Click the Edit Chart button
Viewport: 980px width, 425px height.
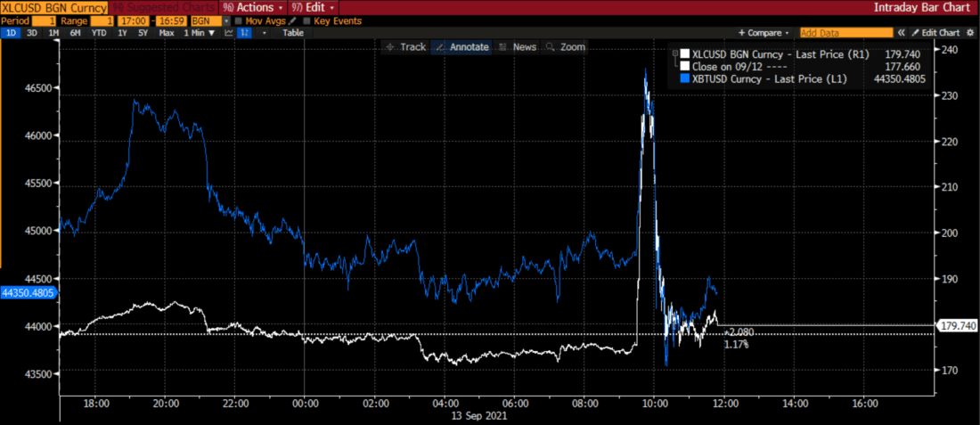click(935, 33)
